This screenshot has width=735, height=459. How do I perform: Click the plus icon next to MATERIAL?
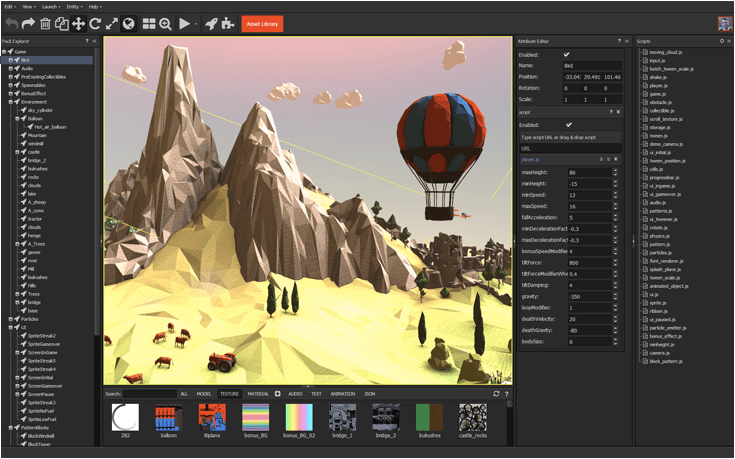click(278, 394)
